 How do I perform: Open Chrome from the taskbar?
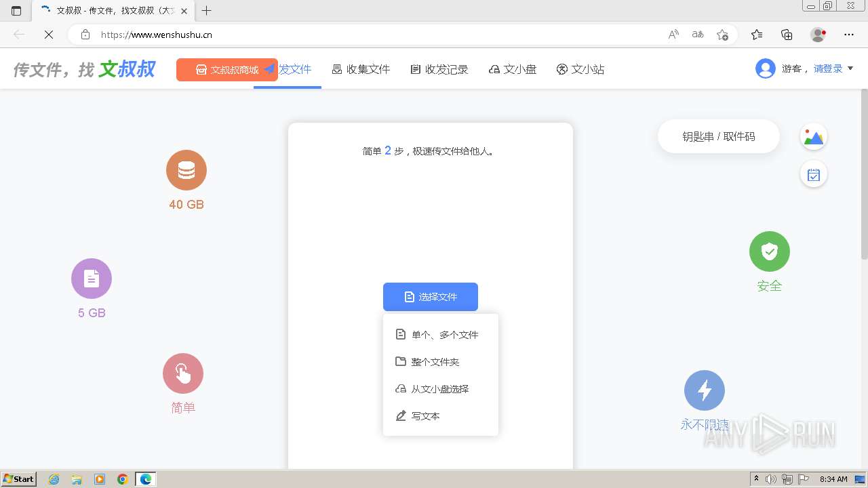pyautogui.click(x=122, y=479)
